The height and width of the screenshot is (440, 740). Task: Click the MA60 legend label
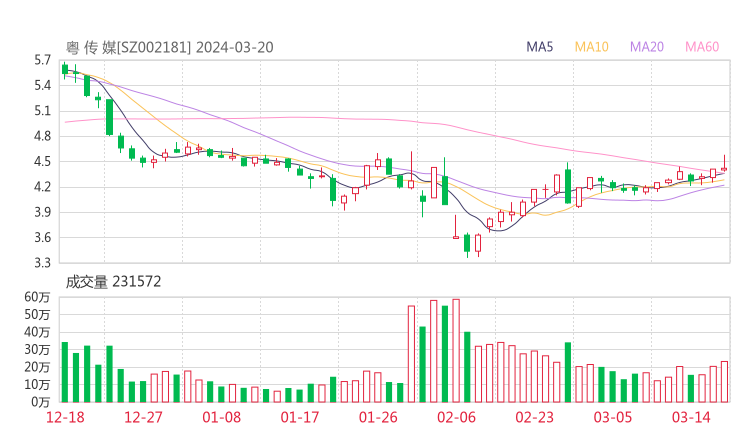click(702, 47)
